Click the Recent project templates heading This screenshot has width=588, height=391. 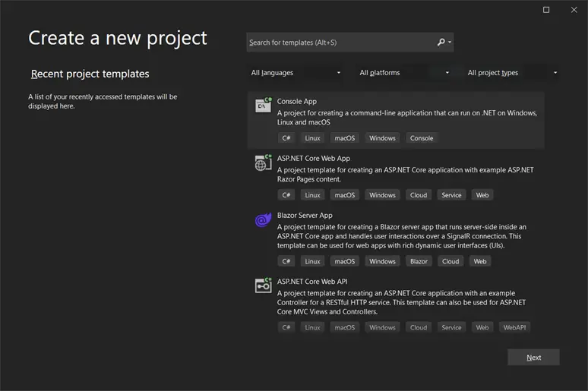[x=90, y=74]
